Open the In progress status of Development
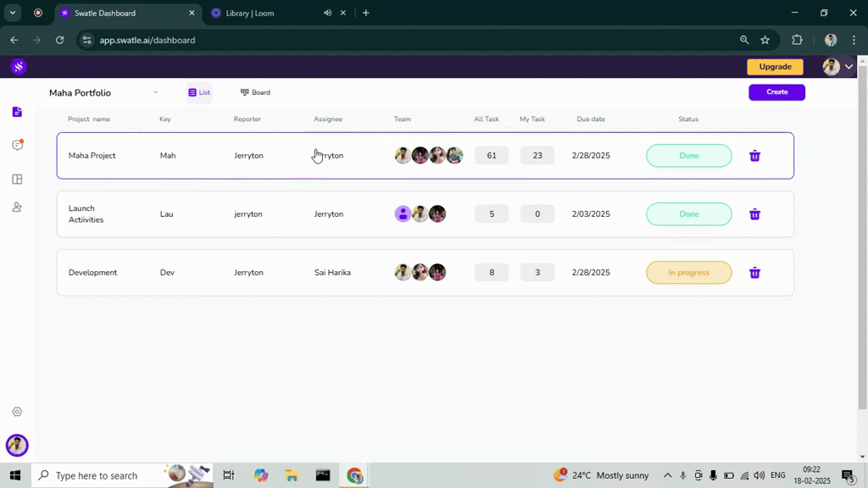 688,272
